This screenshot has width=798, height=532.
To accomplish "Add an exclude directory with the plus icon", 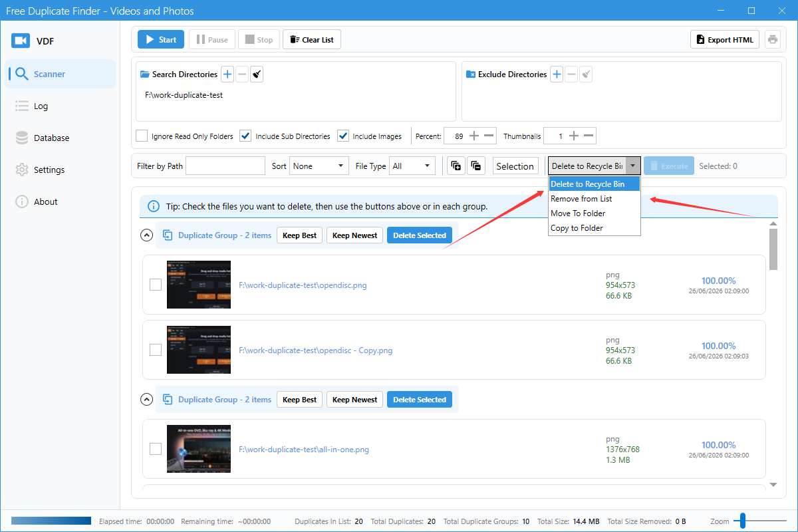I will pyautogui.click(x=557, y=74).
